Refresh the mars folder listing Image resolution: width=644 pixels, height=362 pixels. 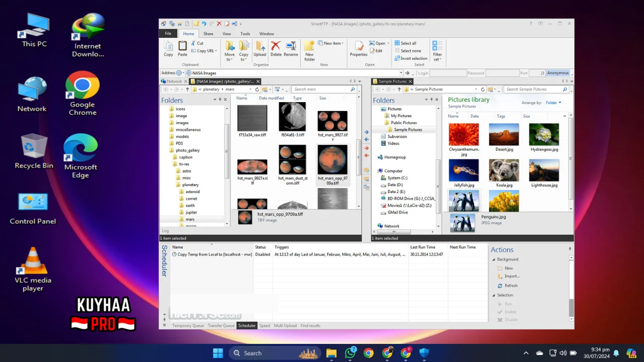coord(257,89)
